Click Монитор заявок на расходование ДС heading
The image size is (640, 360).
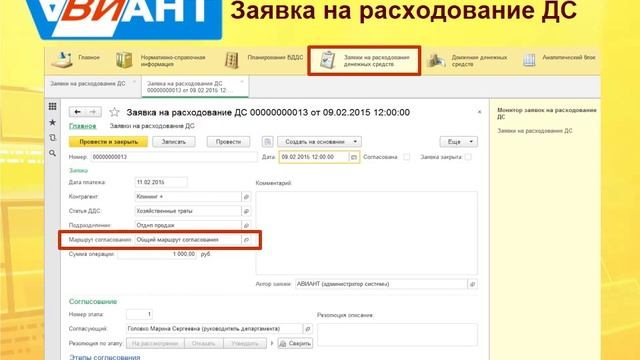547,113
